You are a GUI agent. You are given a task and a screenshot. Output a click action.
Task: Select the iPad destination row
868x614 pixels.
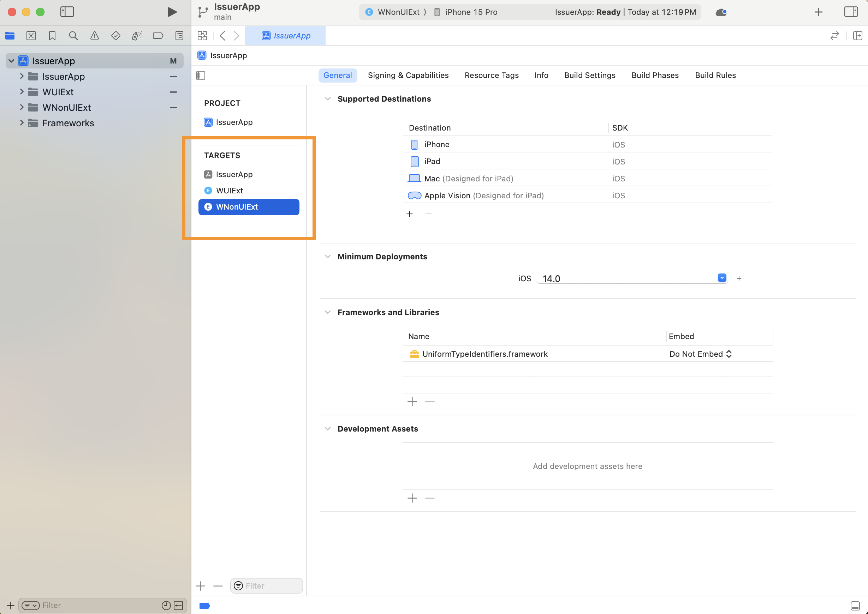coord(587,162)
